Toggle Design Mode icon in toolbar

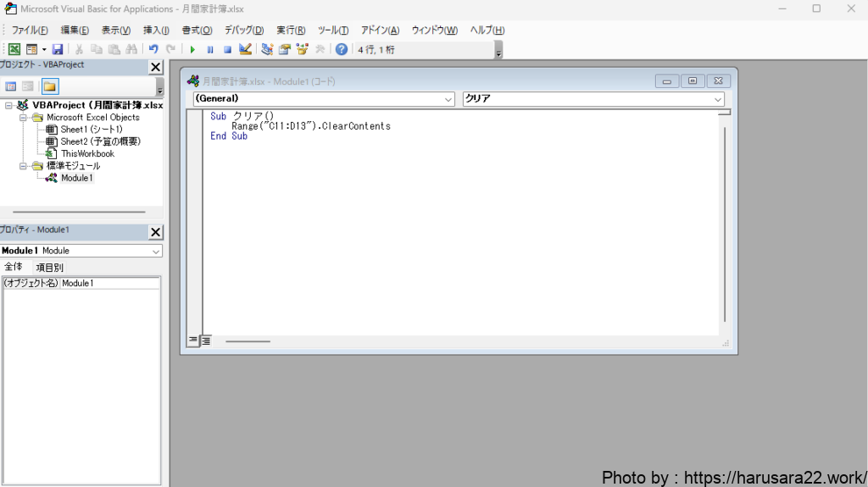pos(245,49)
